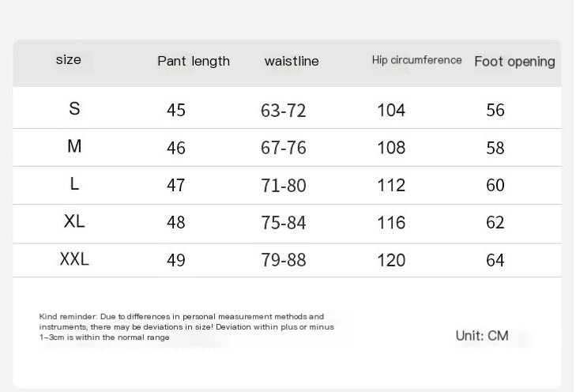Select the waistline value 79-88
Screen dimensions: 576x392
coord(283,260)
